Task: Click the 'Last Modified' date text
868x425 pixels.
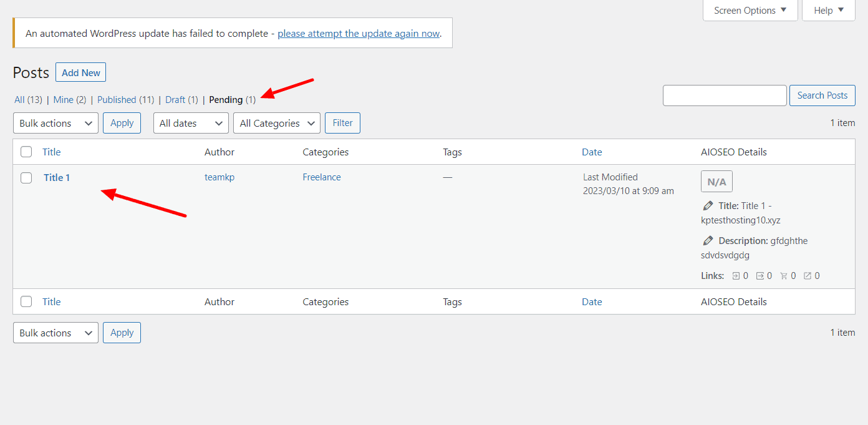Action: (x=610, y=177)
